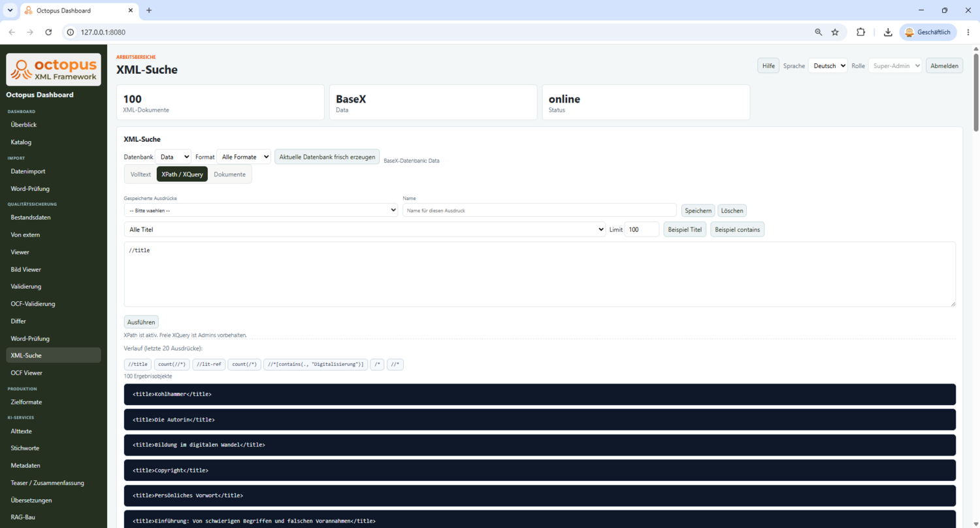Open the browser extensions puzzle icon
This screenshot has width=980, height=528.
[860, 32]
